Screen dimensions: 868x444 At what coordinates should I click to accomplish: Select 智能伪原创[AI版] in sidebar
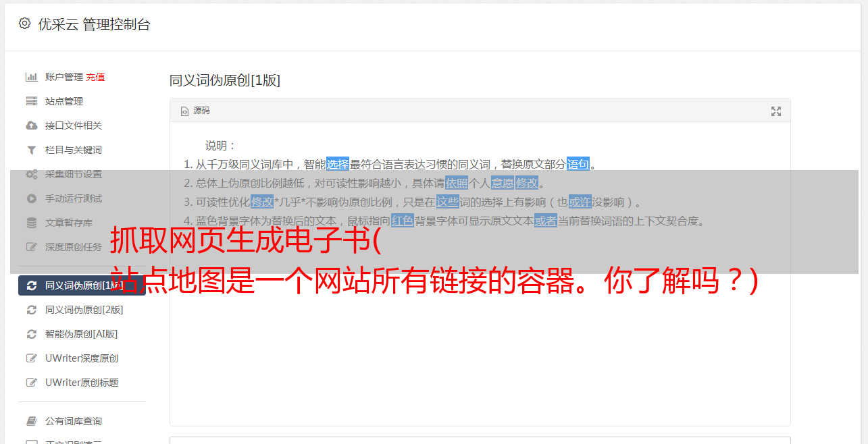pyautogui.click(x=82, y=334)
